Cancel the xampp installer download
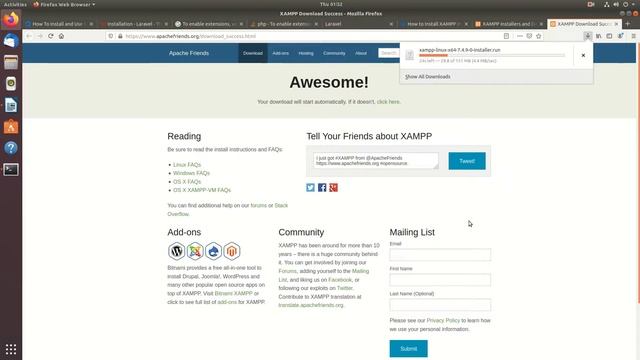This screenshot has width=640, height=360. pyautogui.click(x=583, y=55)
